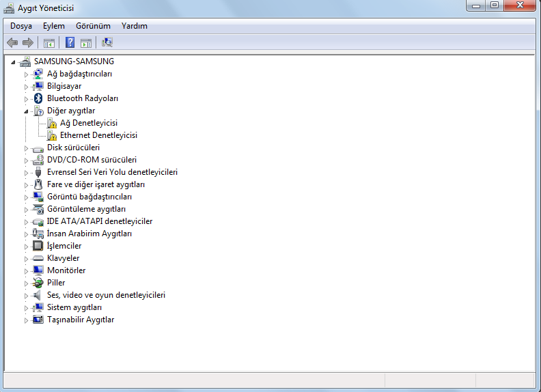Click the Aygıt Yöneticisi title bar icon
The width and height of the screenshot is (541, 392).
[9, 8]
